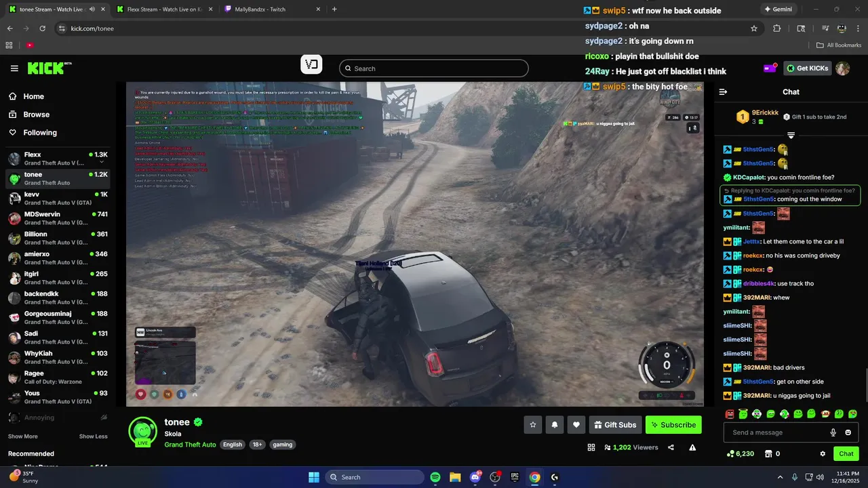Click the Grand Theft Auto category link
Viewport: 868px width, 488px height.
click(x=190, y=445)
